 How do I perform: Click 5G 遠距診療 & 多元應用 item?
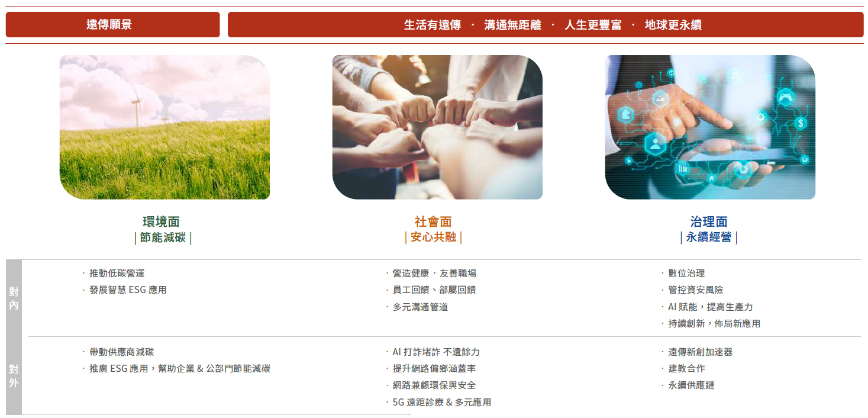442,403
